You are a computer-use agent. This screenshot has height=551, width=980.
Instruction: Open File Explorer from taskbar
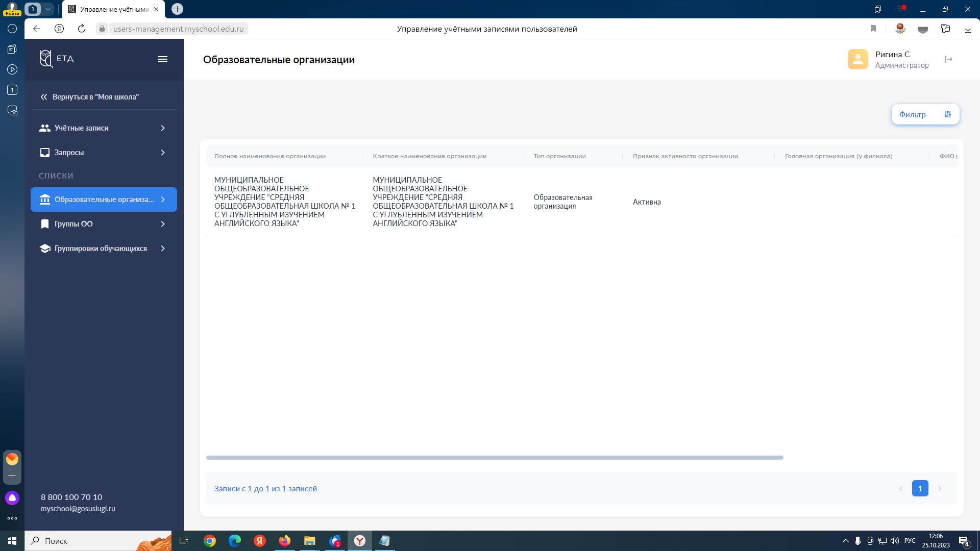309,541
